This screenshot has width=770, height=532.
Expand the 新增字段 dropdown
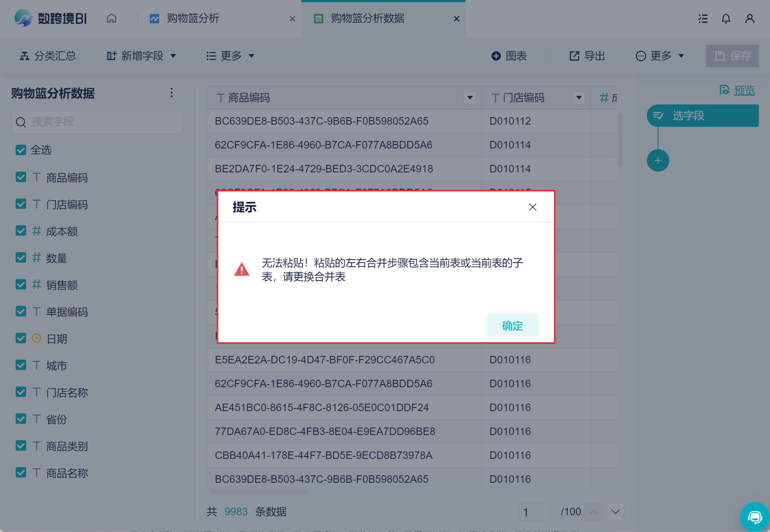click(x=142, y=56)
